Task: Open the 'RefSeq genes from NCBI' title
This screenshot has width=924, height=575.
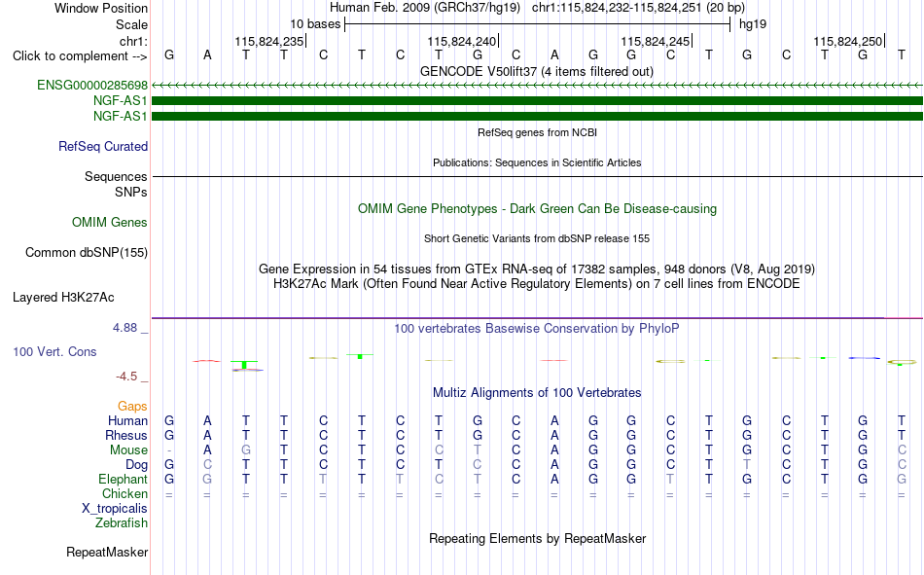Action: pos(537,132)
